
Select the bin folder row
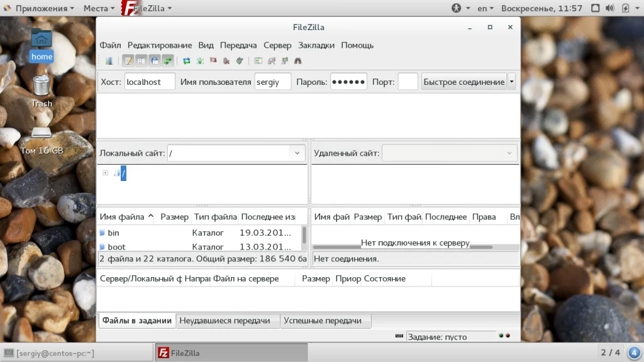click(x=199, y=233)
